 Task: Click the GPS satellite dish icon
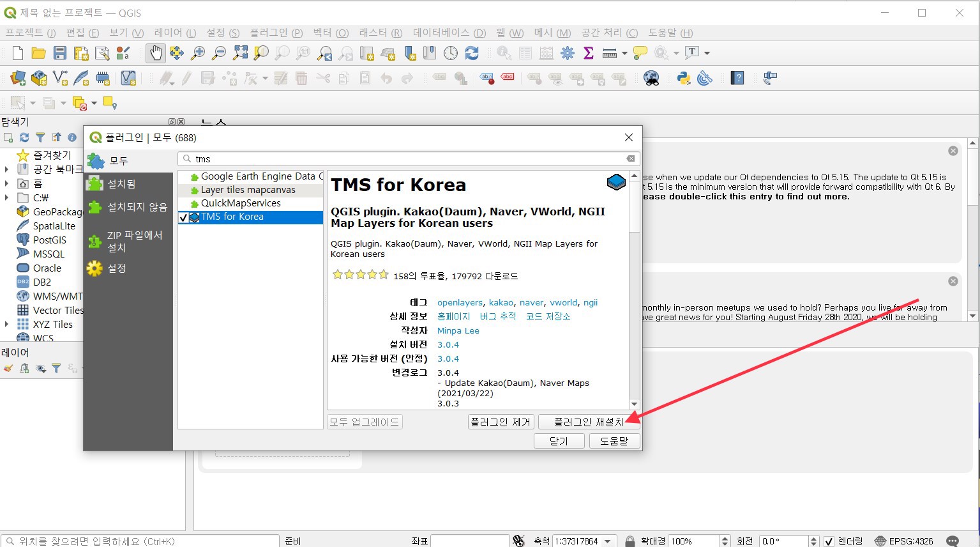[x=705, y=78]
